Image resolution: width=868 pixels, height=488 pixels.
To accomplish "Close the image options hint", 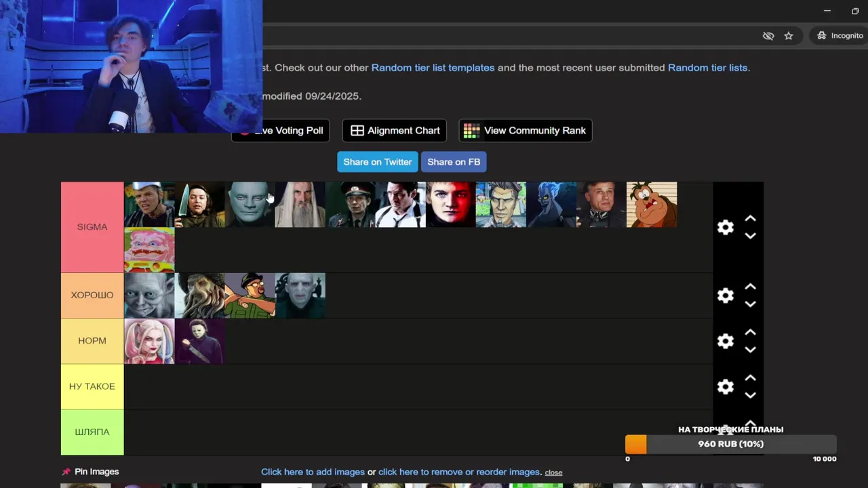I will tap(553, 472).
